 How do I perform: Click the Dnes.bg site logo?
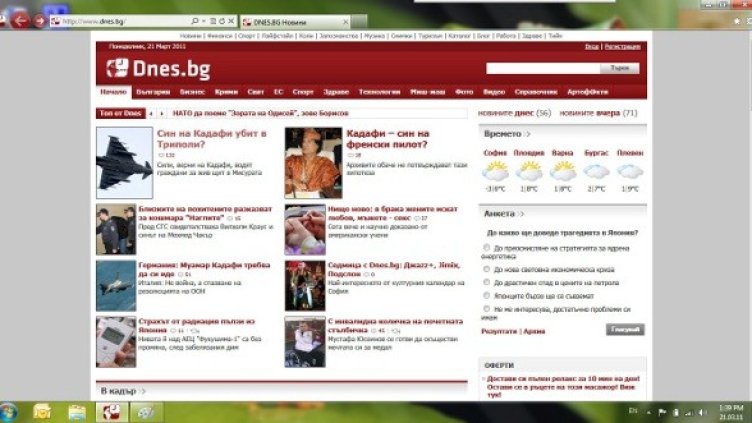[x=143, y=69]
